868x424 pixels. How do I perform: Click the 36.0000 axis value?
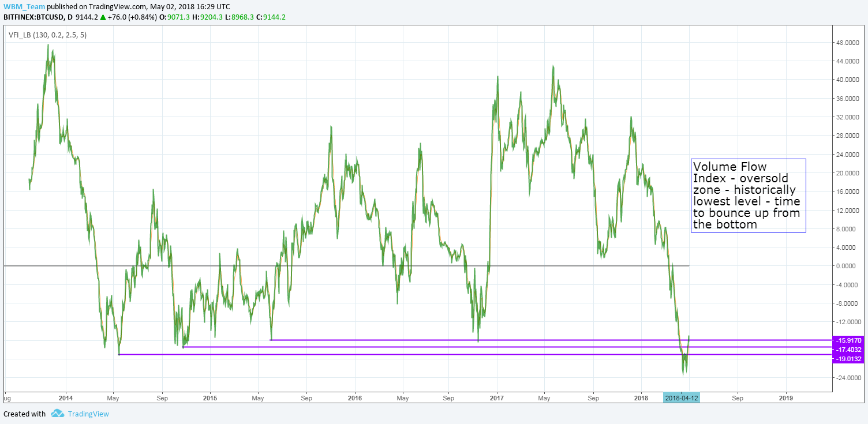point(848,99)
